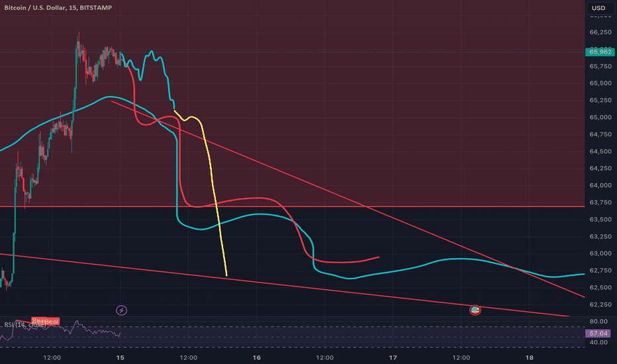Click the 62,750 price axis label
617x364 pixels.
pos(600,270)
